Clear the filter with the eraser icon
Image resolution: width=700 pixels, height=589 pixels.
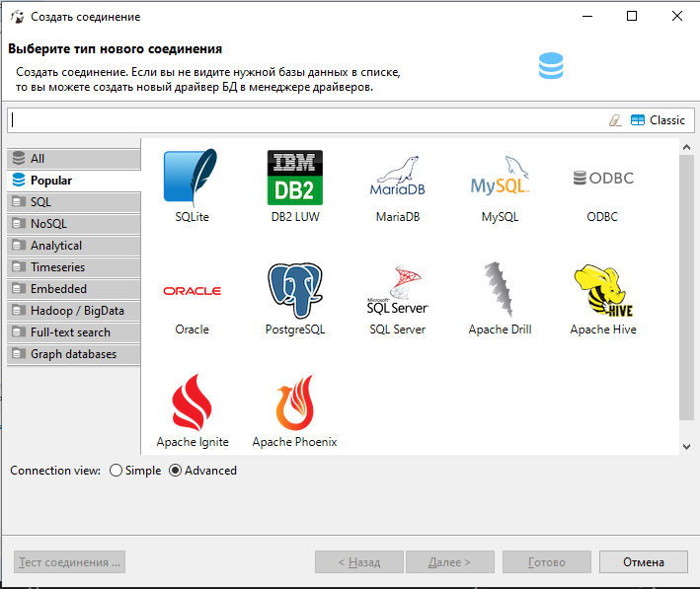pos(616,120)
